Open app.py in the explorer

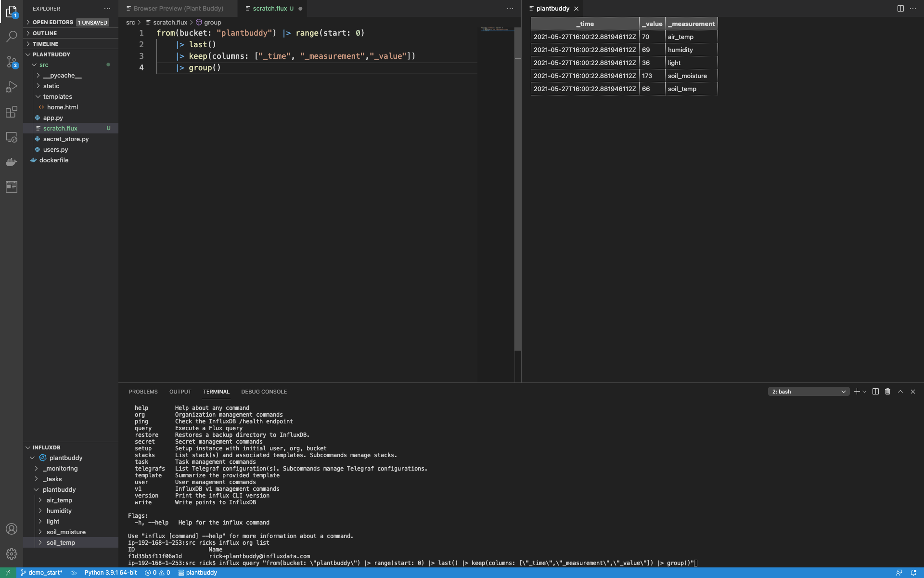(53, 118)
